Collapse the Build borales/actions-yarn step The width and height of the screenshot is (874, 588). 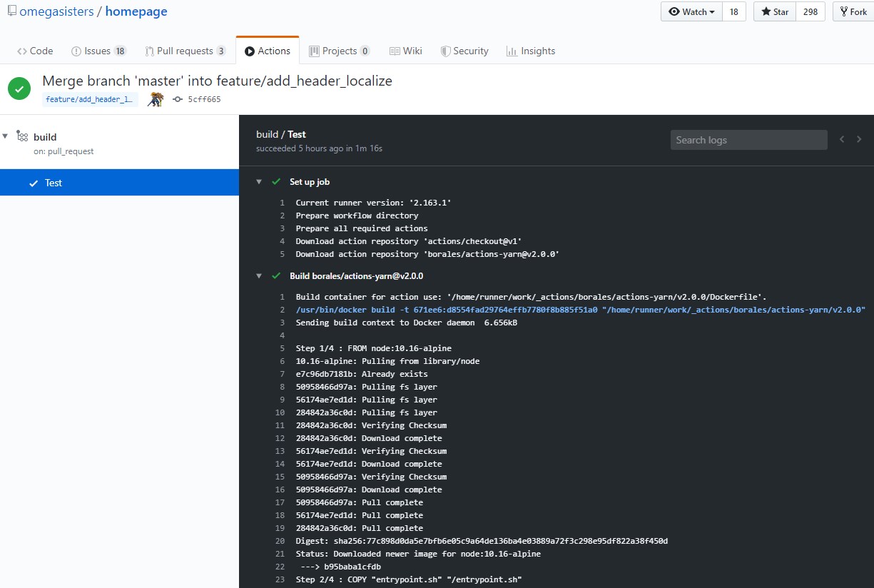coord(259,276)
